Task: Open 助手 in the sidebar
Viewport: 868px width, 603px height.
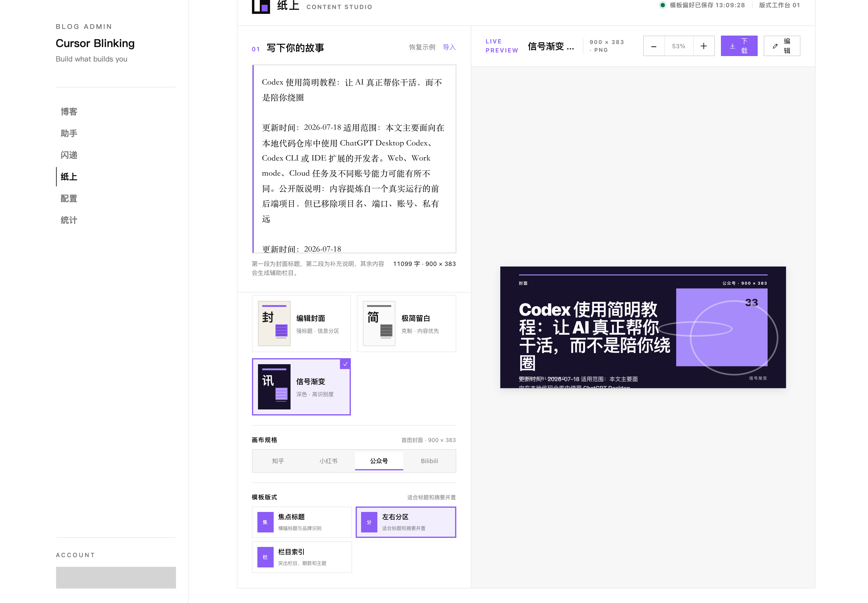Action: pos(69,133)
